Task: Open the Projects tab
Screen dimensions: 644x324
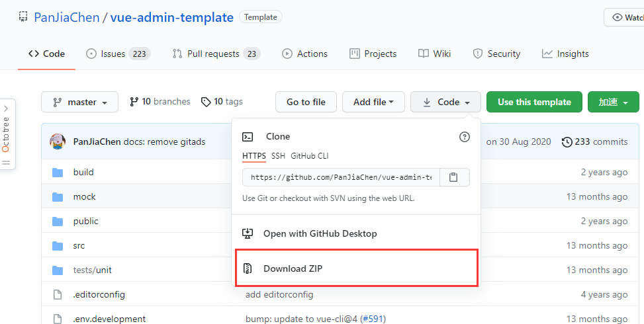Action: 373,54
